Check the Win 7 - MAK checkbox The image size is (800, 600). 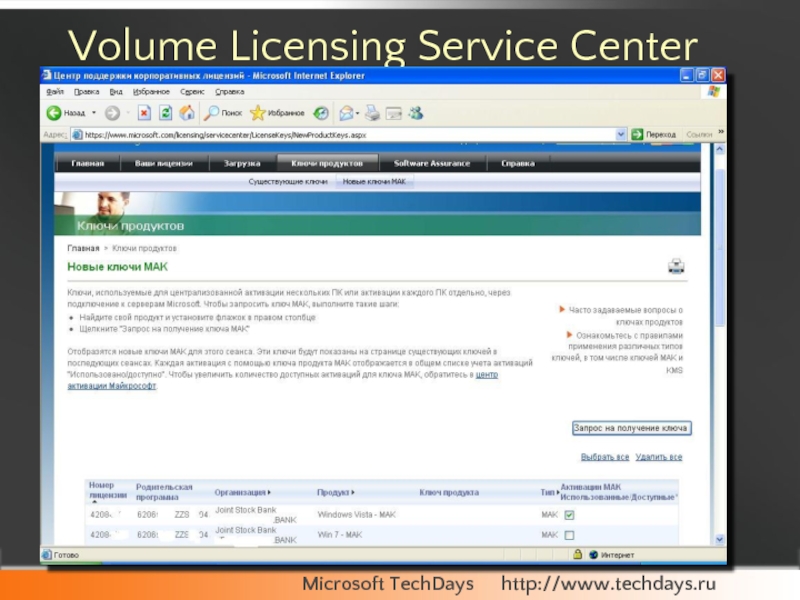click(x=569, y=535)
